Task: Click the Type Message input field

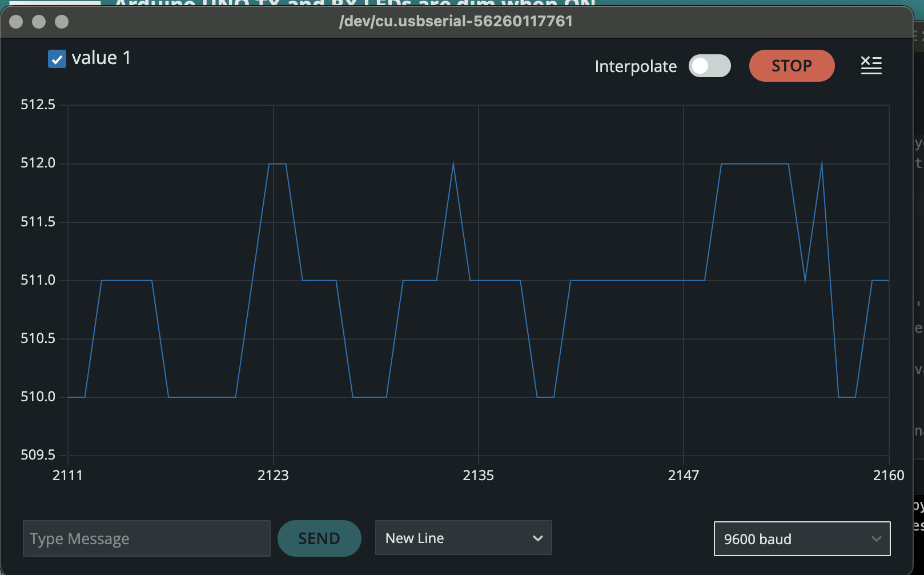Action: tap(146, 538)
